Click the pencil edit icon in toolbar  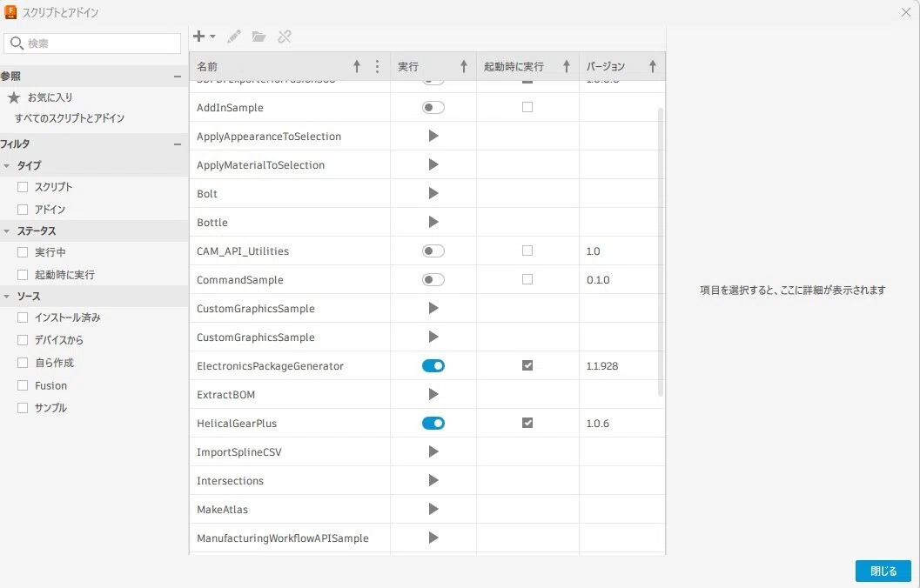[233, 37]
